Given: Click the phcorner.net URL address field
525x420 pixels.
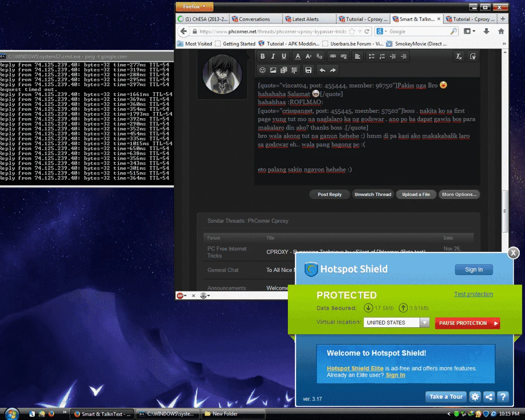Looking at the screenshot, I should pyautogui.click(x=273, y=31).
